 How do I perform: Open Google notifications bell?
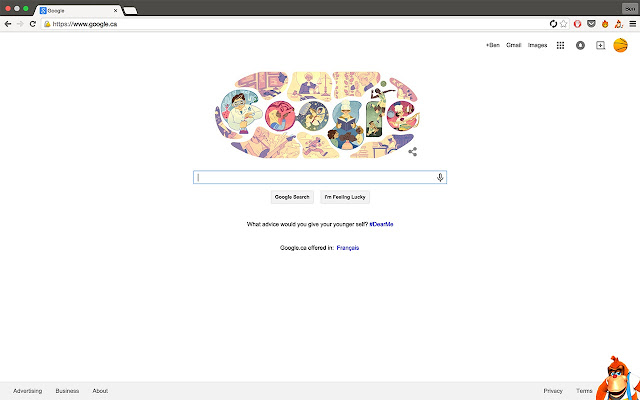580,45
